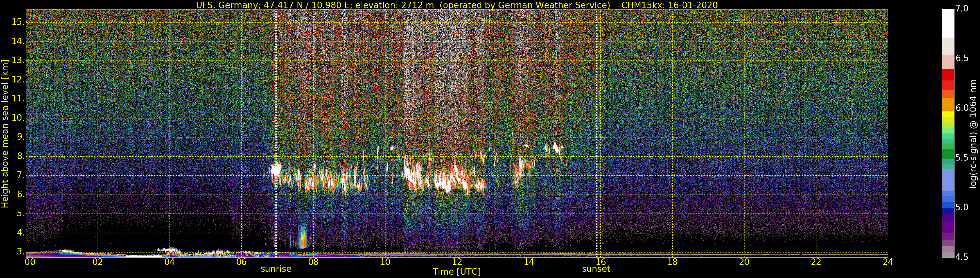The width and height of the screenshot is (980, 278).
Task: Click the '20' time axis tick label
Action: pos(744,262)
